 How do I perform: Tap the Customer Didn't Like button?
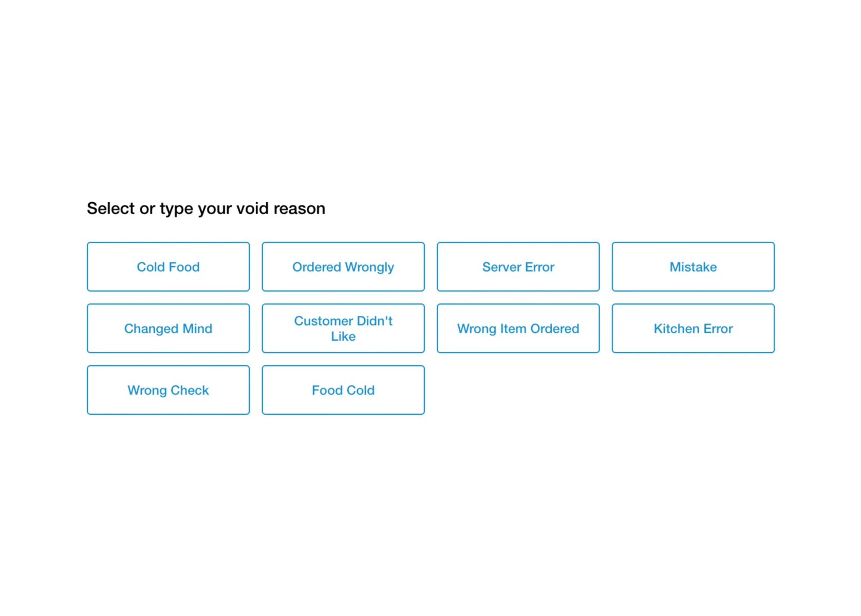(x=343, y=329)
